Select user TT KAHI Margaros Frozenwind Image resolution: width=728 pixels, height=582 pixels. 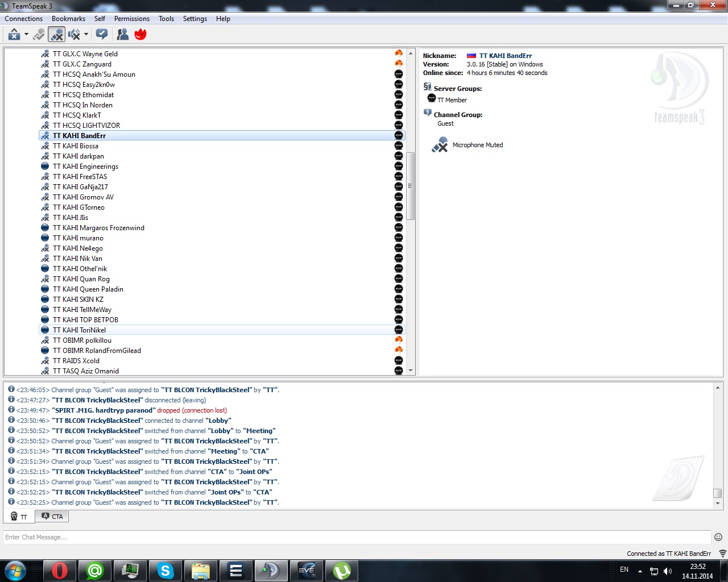(x=98, y=228)
